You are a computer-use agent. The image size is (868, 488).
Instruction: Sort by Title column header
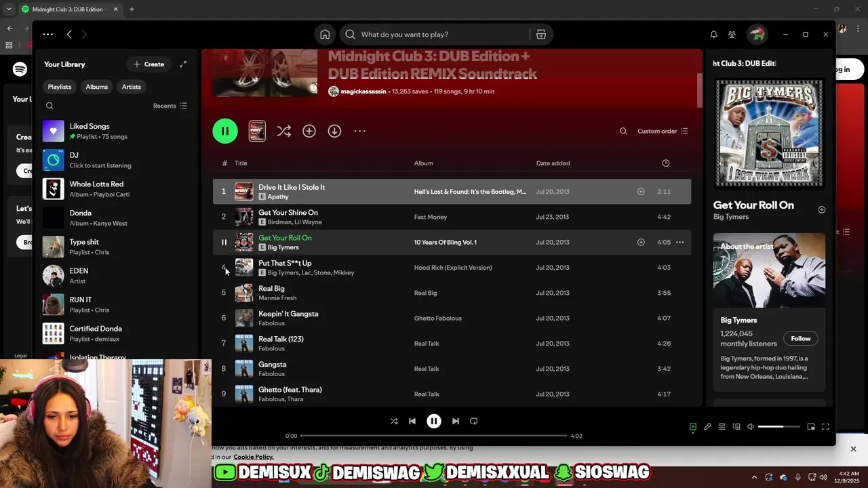tap(241, 163)
